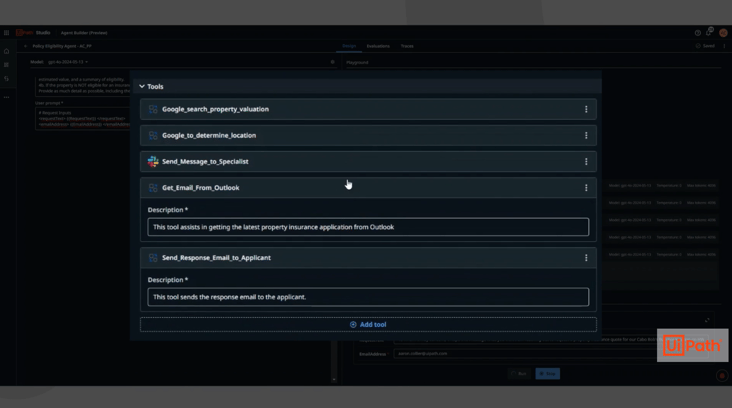This screenshot has width=732, height=408.
Task: Switch to the Traces tab
Action: coord(407,46)
